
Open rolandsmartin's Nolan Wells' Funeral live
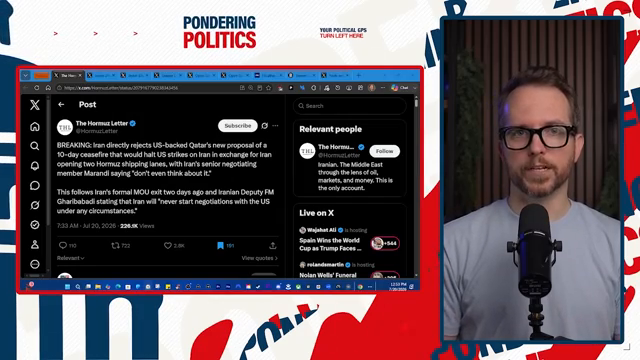[x=328, y=275]
